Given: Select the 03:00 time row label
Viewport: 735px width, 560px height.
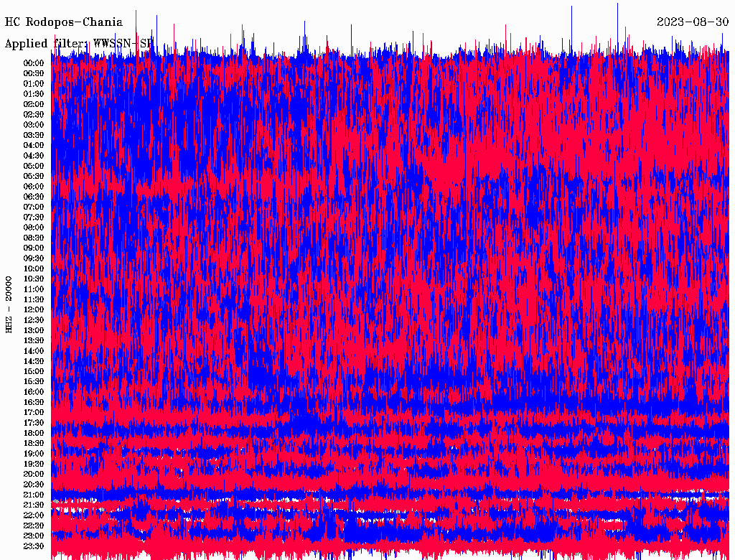Looking at the screenshot, I should pyautogui.click(x=34, y=125).
